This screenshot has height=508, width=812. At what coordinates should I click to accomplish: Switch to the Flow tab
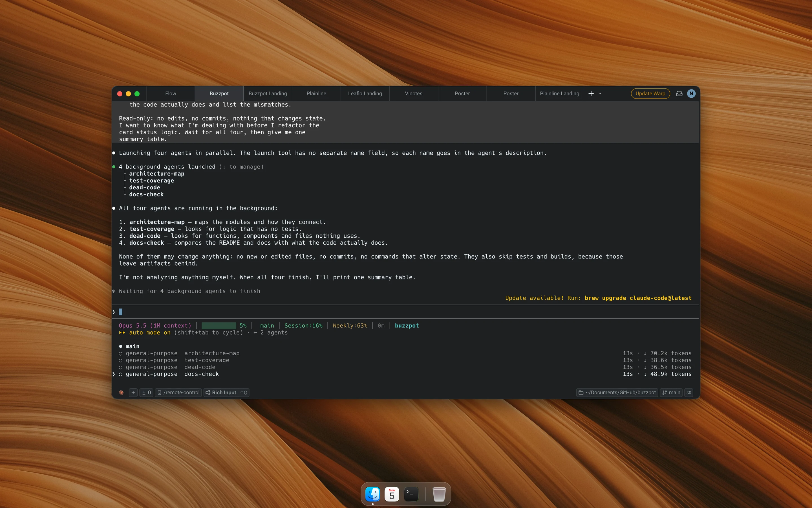pos(171,93)
